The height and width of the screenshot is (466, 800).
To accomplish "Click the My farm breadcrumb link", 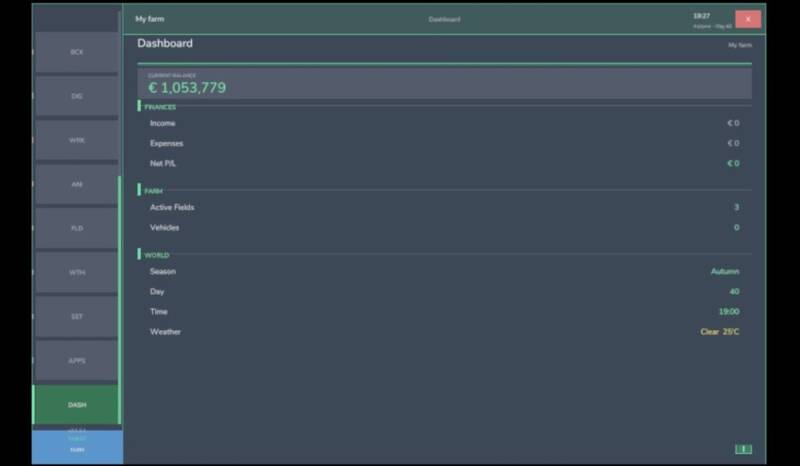I will [x=740, y=45].
